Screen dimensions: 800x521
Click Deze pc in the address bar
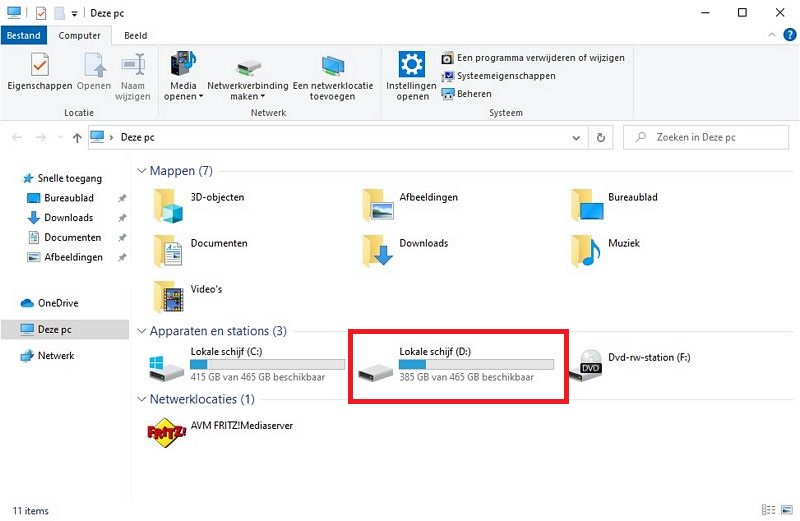137,137
